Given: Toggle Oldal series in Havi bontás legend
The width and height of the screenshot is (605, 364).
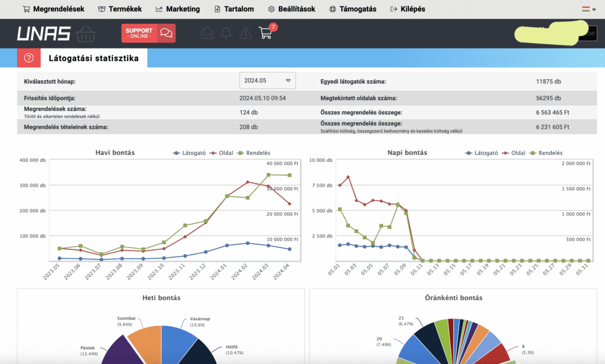Looking at the screenshot, I should 221,153.
